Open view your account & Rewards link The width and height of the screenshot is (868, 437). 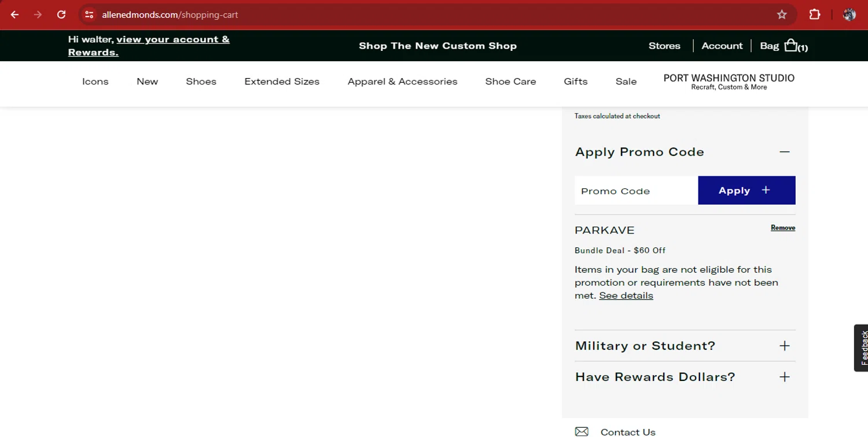pos(149,46)
